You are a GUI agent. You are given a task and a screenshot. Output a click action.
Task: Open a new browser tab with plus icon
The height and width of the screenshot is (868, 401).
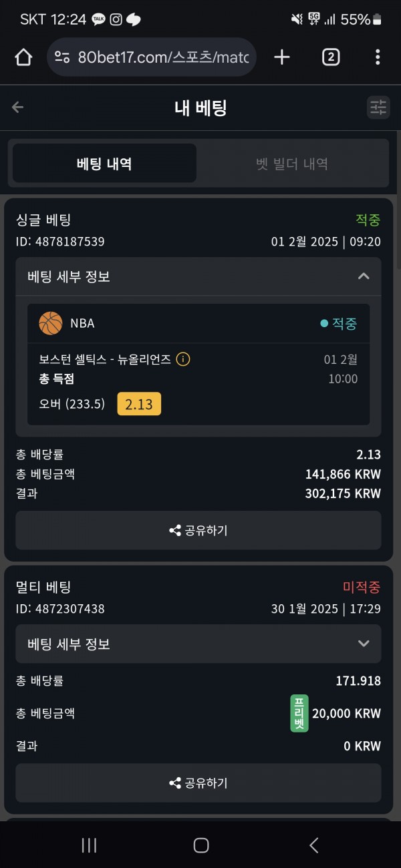(282, 57)
